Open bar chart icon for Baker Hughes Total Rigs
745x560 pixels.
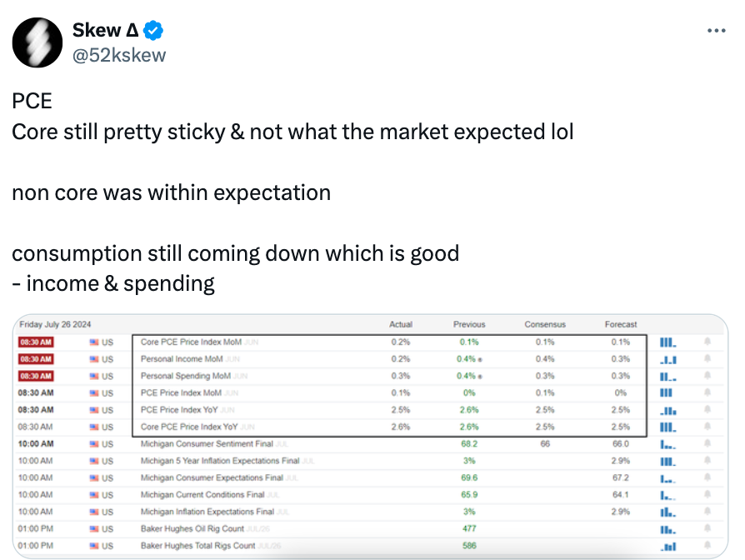point(668,546)
